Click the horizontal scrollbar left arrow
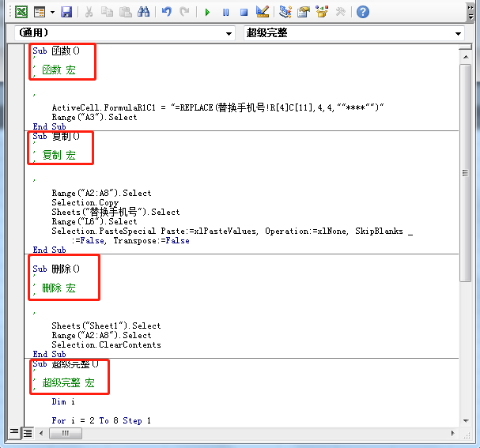The width and height of the screenshot is (480, 448). (x=41, y=433)
